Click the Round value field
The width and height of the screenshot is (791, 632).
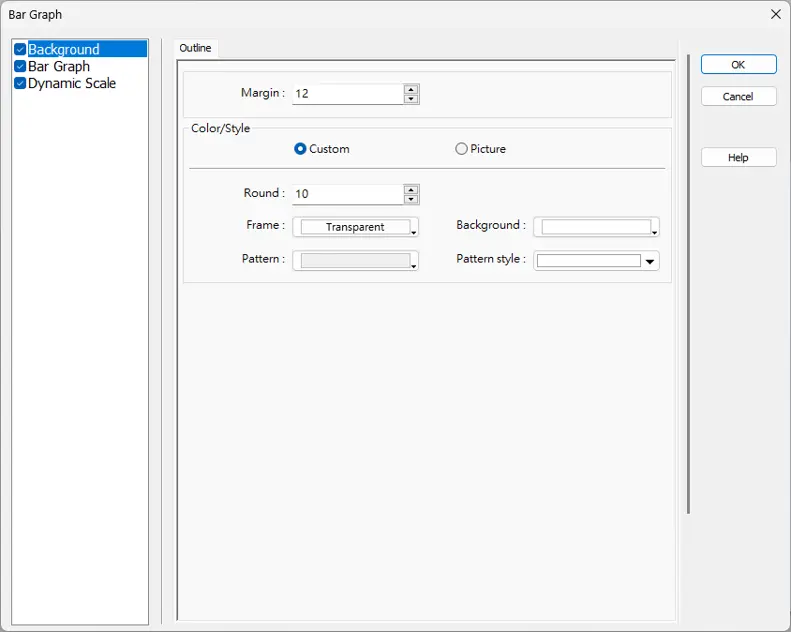point(348,194)
